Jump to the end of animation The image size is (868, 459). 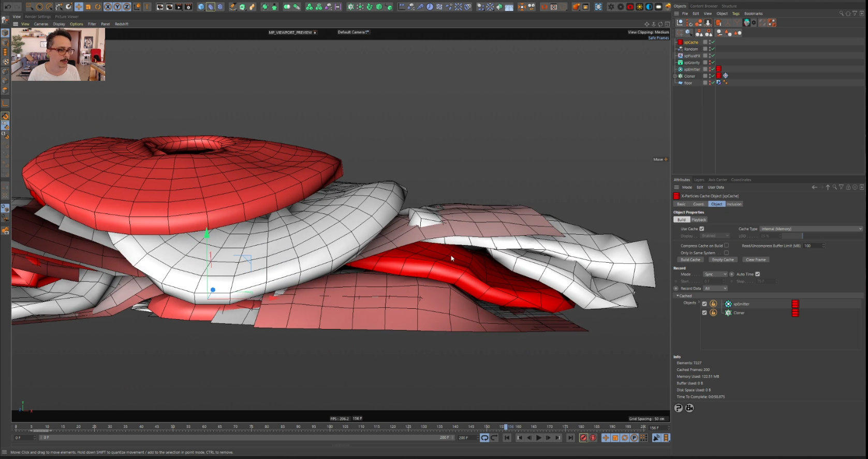(570, 438)
